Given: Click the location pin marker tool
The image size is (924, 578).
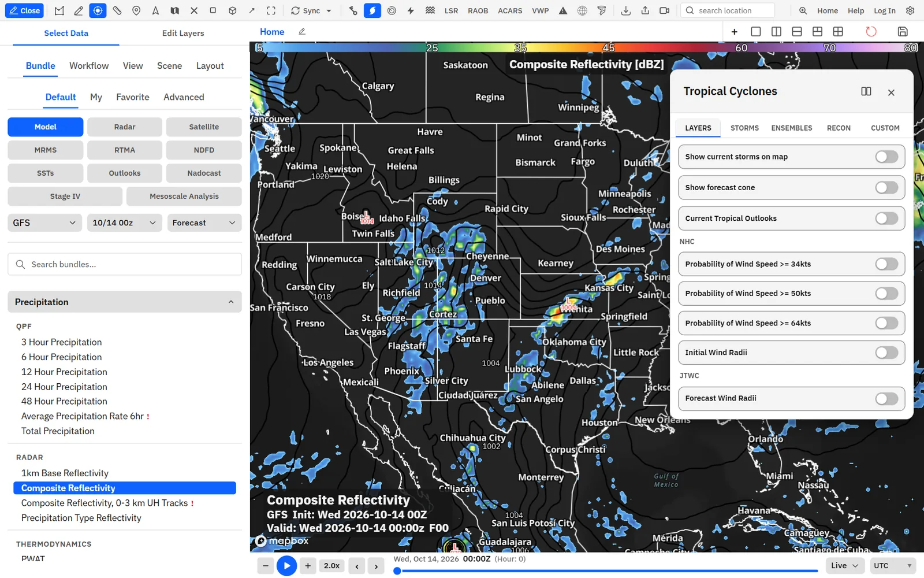Looking at the screenshot, I should pos(136,10).
